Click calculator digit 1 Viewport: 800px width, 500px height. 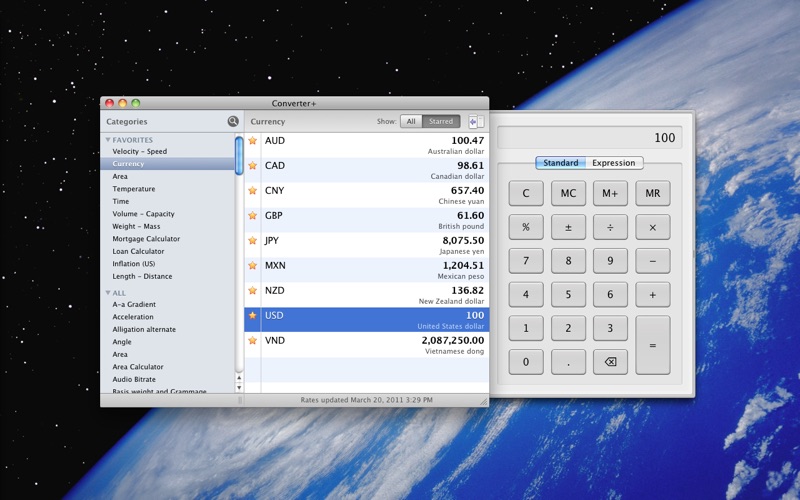click(526, 328)
